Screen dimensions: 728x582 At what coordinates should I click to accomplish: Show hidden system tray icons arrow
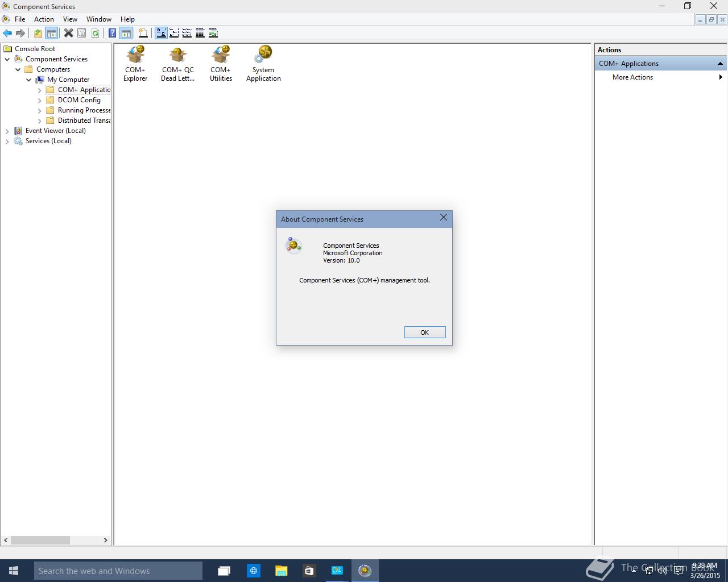pyautogui.click(x=633, y=571)
